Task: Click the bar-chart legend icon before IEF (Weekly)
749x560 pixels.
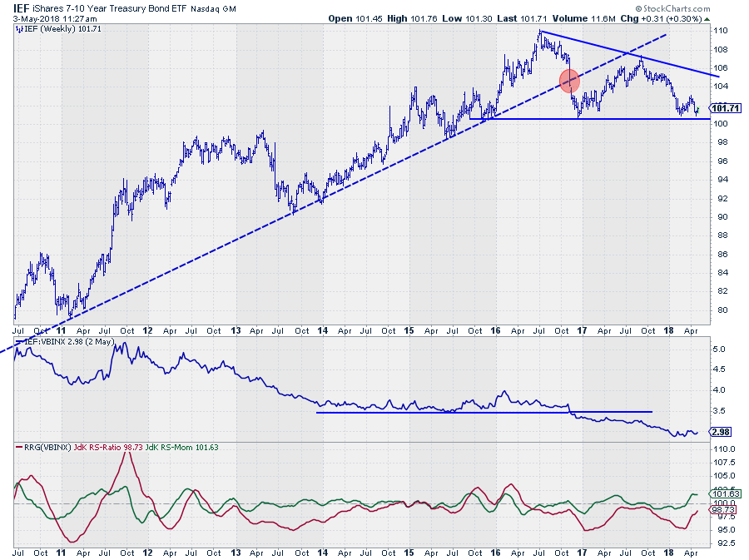Action: pos(18,29)
